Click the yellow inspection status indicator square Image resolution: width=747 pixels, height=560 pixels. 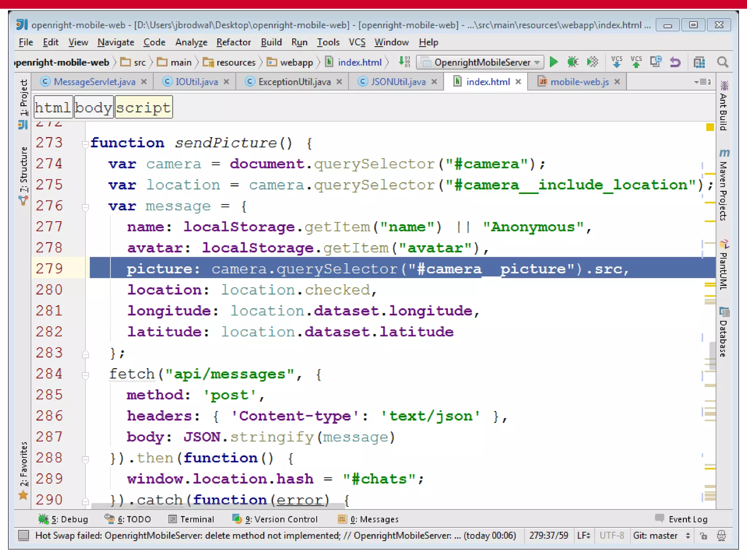(x=709, y=127)
